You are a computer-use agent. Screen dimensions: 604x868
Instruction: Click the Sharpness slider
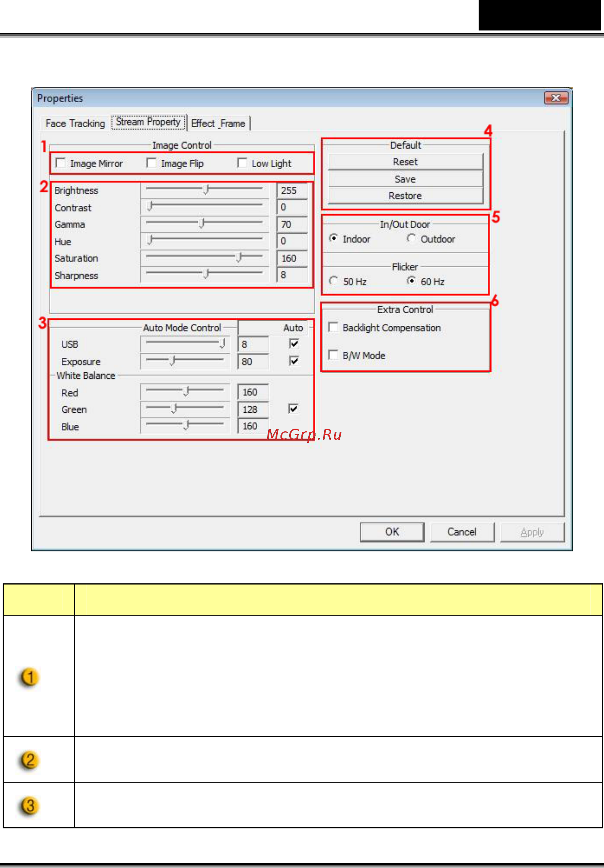click(204, 274)
